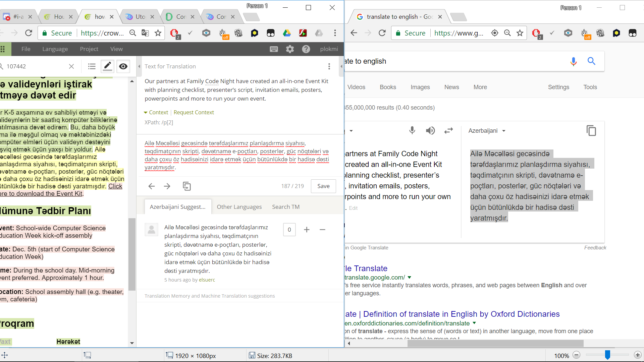Image resolution: width=644 pixels, height=362 pixels.
Task: Open More menu in Google results
Action: tap(480, 87)
